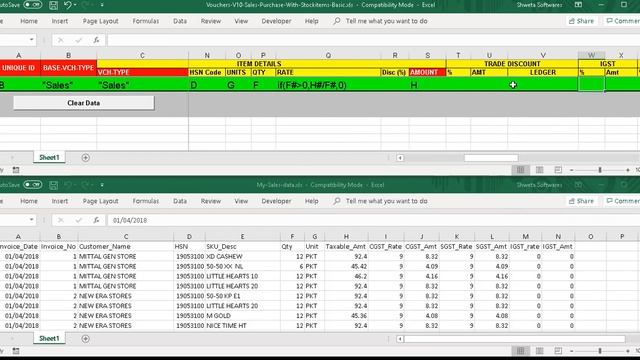640x360 pixels.
Task: Expand Name Box dropdown in top window
Action: pyautogui.click(x=31, y=40)
